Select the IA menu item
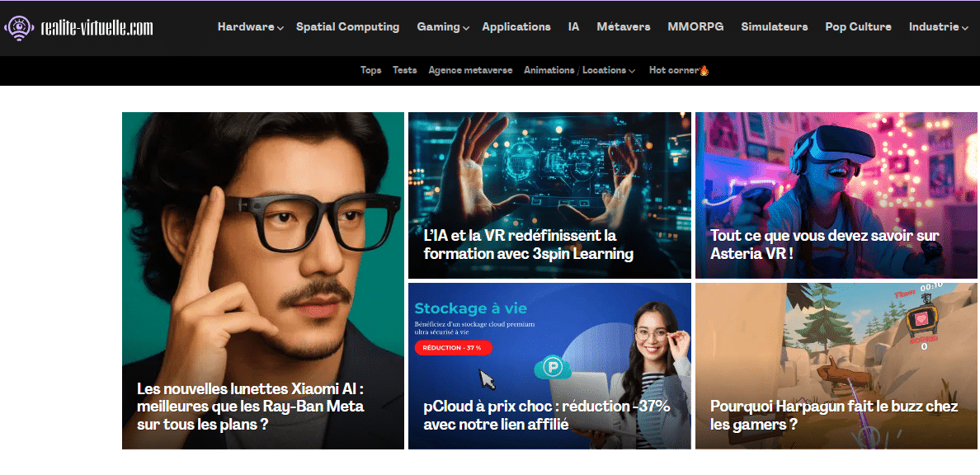Screen dimensions: 980x475 573,27
